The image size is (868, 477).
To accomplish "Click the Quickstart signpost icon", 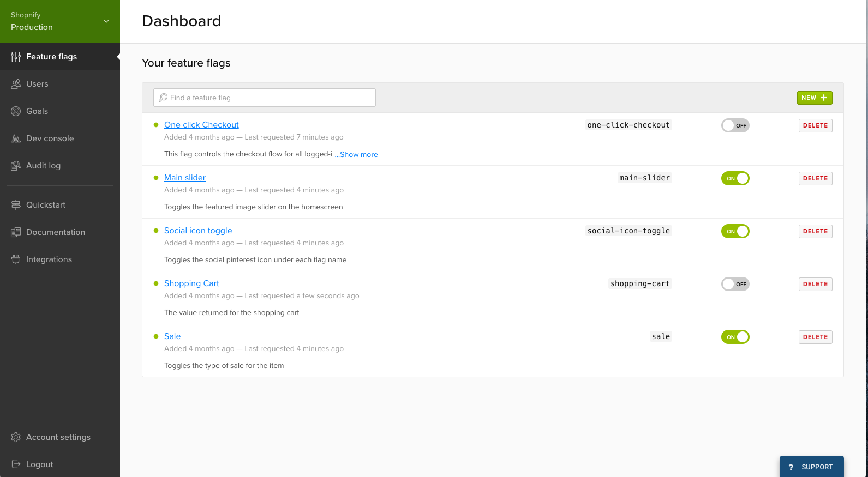I will 16,205.
